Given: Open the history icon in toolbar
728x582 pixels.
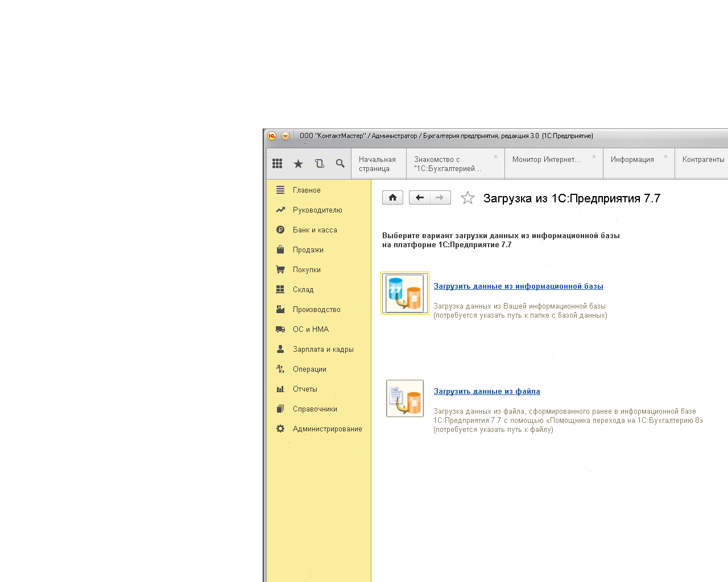Looking at the screenshot, I should [319, 164].
